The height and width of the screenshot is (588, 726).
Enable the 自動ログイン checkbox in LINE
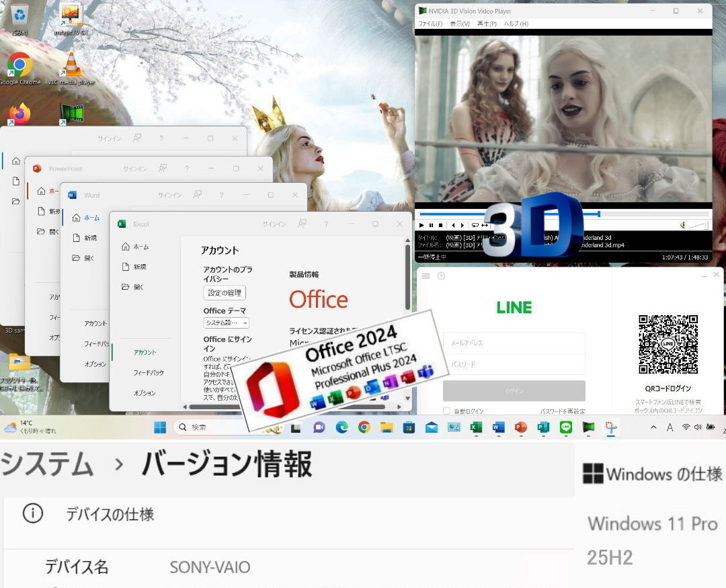[446, 411]
